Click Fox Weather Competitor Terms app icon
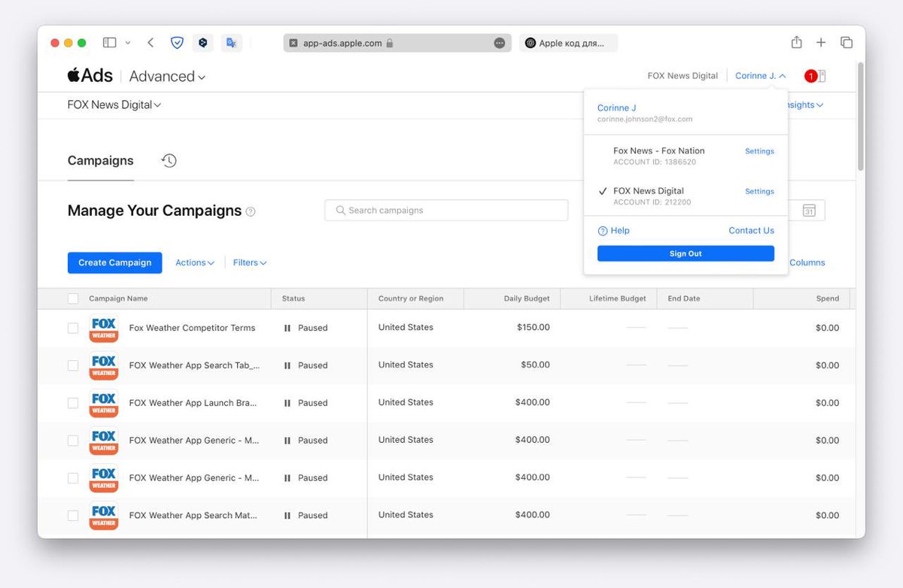This screenshot has width=903, height=588. tap(104, 328)
